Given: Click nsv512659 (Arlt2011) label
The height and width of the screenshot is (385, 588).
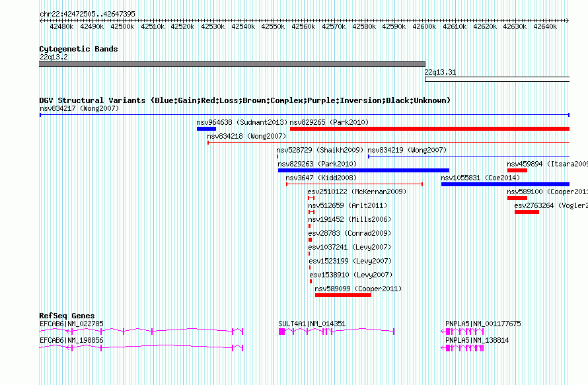Looking at the screenshot, I should [x=348, y=205].
